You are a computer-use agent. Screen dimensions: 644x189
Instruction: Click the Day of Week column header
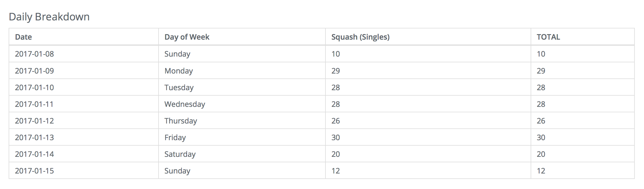(x=242, y=37)
